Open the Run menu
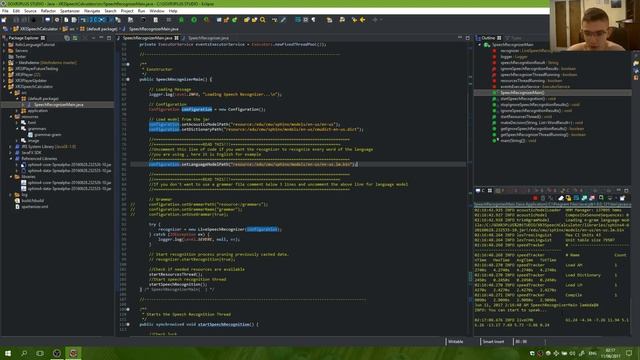The width and height of the screenshot is (640, 360). click(141, 11)
